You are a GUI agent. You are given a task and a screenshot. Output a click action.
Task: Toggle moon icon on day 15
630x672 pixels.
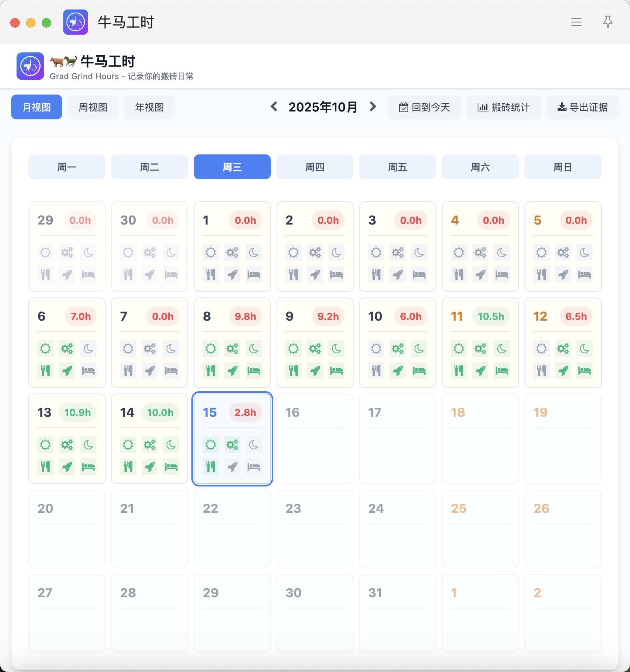(x=254, y=445)
